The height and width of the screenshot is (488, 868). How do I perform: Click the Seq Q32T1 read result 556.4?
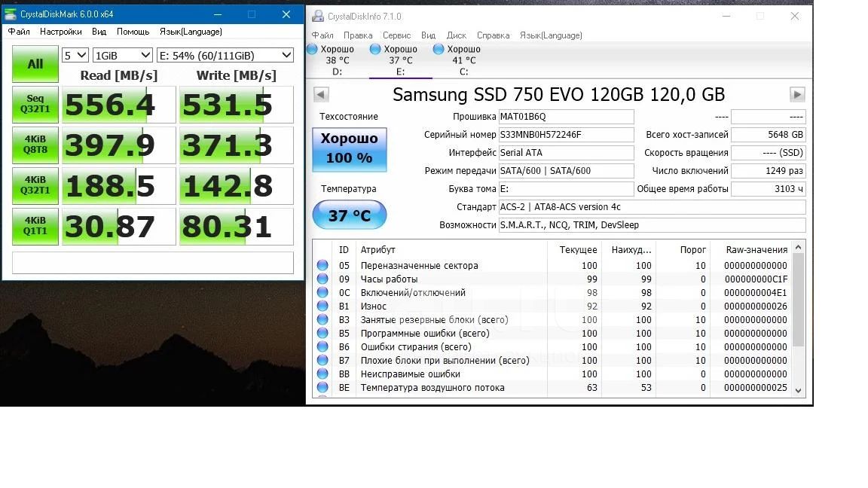point(118,105)
